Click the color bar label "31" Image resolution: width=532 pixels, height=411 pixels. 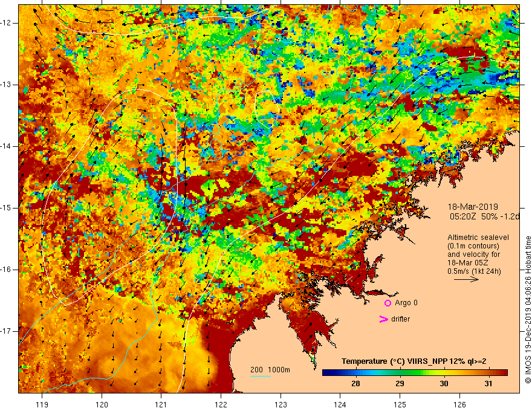[x=488, y=384]
